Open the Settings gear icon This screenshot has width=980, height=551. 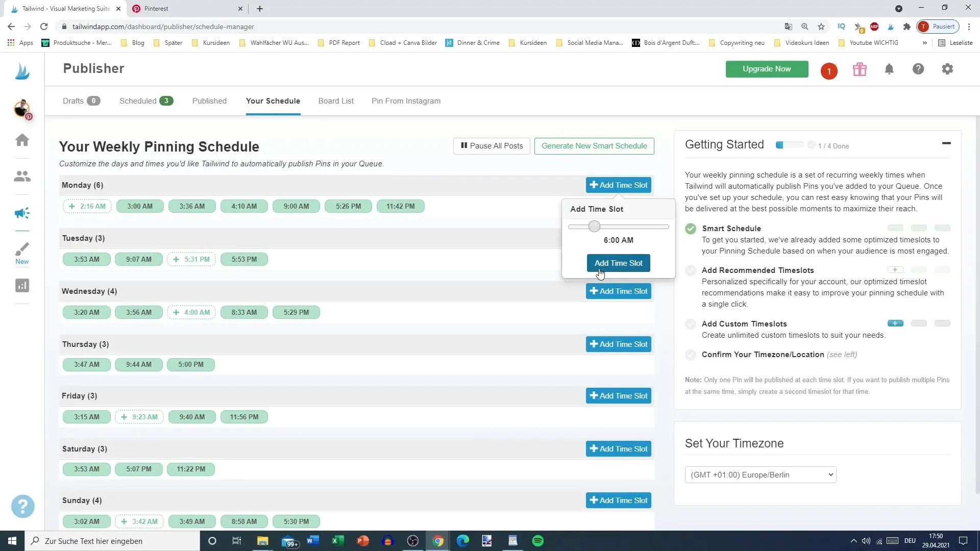[x=948, y=69]
